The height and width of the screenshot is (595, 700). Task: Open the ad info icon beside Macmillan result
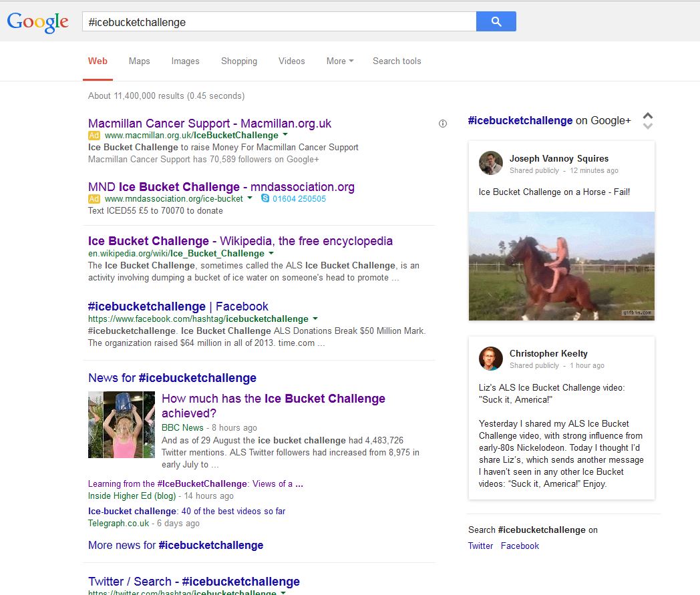pyautogui.click(x=443, y=124)
